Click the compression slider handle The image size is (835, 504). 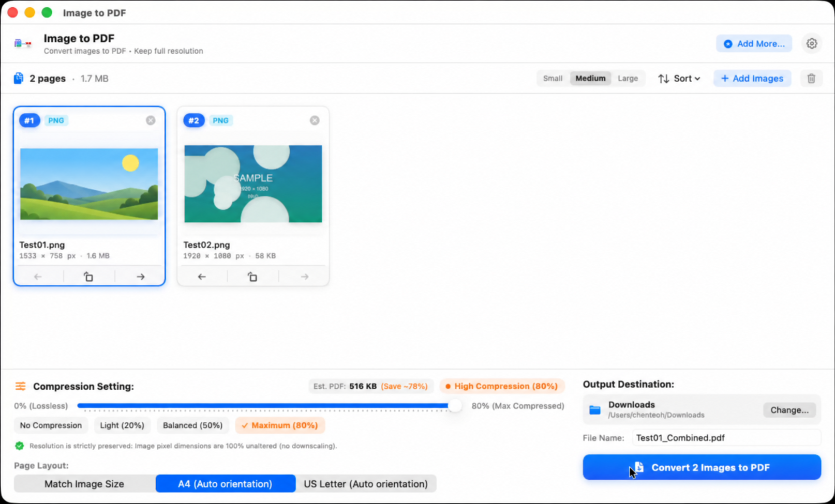tap(454, 406)
